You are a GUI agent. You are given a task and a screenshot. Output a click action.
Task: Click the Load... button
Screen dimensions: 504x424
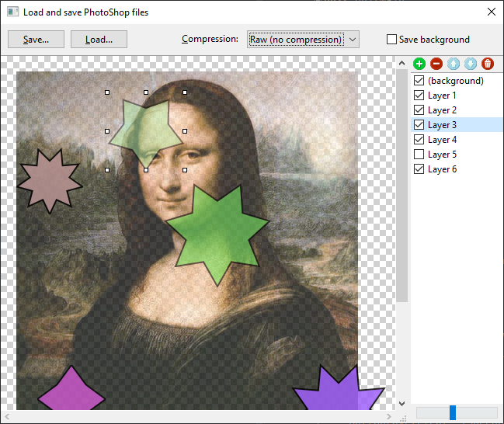pos(99,40)
